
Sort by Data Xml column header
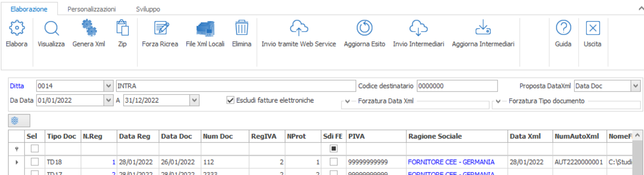pos(530,137)
